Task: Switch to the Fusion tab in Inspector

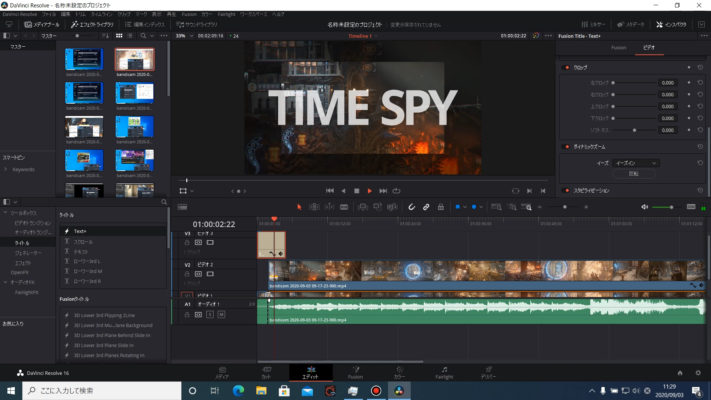Action: coord(618,48)
